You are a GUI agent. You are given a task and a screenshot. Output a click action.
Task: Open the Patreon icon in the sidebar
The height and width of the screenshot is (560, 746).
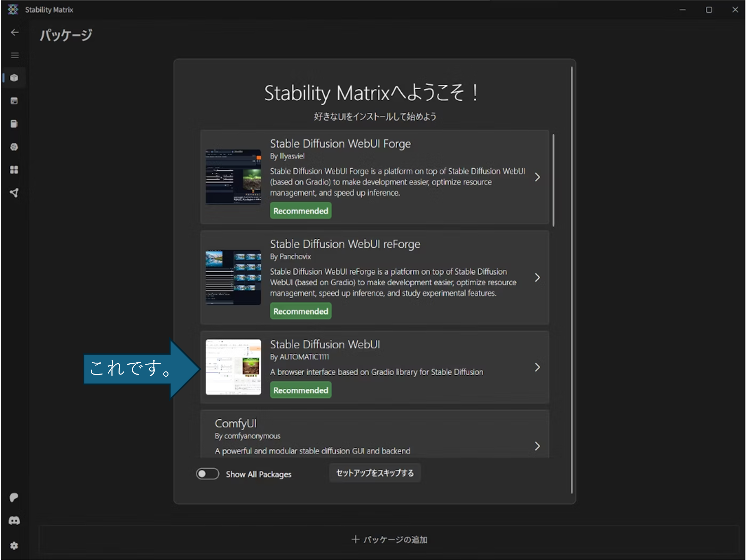pos(14,497)
